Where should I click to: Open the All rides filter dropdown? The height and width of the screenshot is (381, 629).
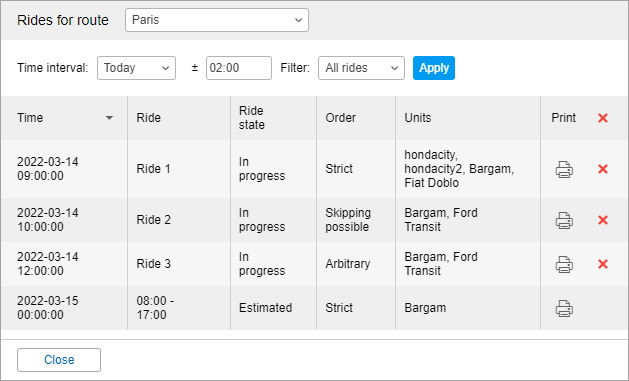[x=361, y=68]
